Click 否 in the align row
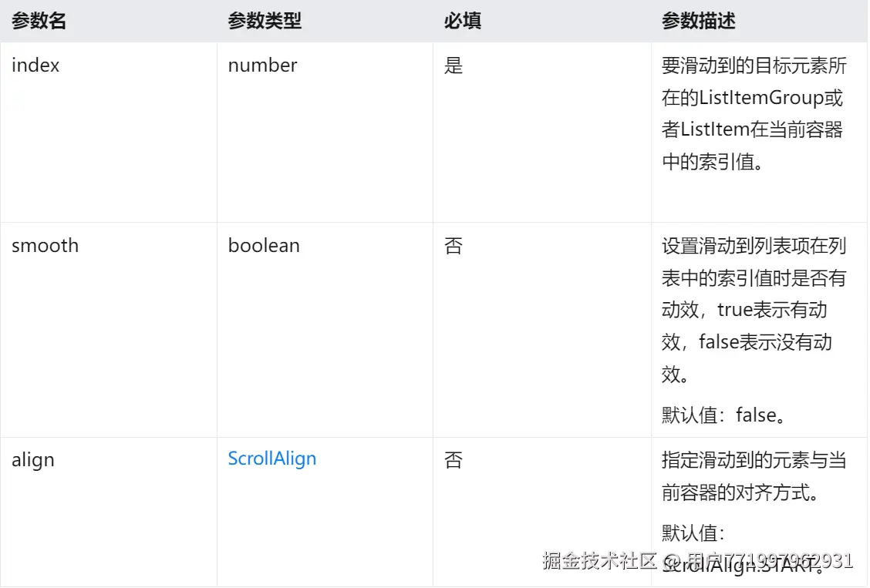Screen dimensions: 870x588 454,460
